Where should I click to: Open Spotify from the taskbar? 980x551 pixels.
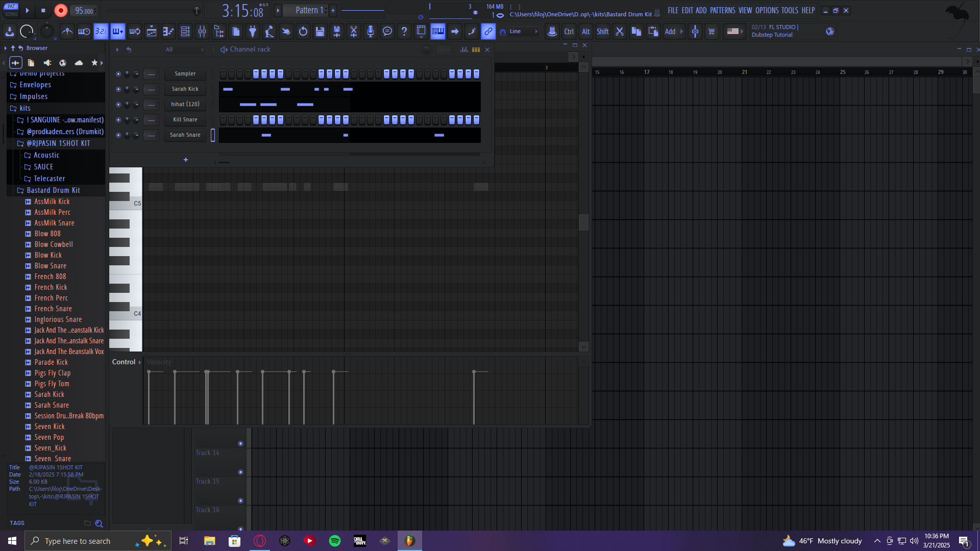(x=335, y=541)
